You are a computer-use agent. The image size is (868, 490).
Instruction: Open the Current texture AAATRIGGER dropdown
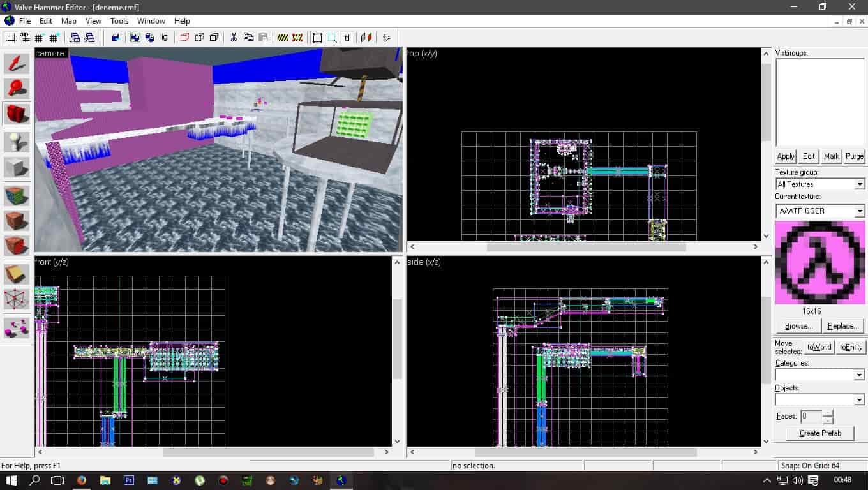[x=860, y=211]
